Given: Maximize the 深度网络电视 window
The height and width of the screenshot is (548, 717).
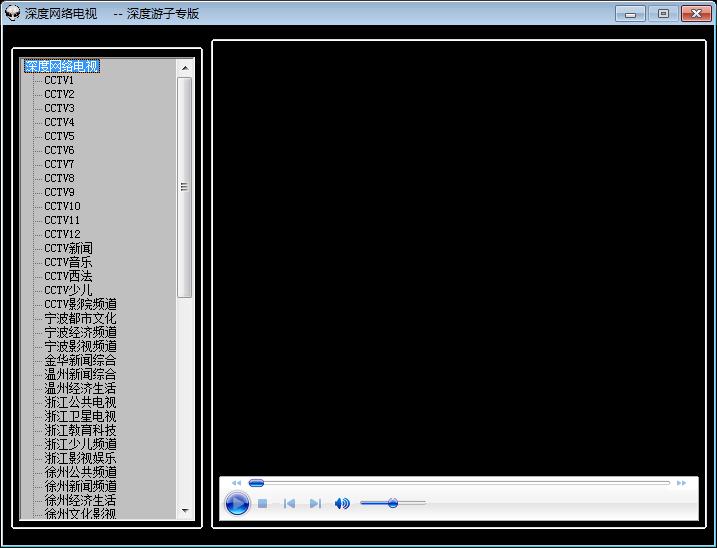Looking at the screenshot, I should (663, 14).
